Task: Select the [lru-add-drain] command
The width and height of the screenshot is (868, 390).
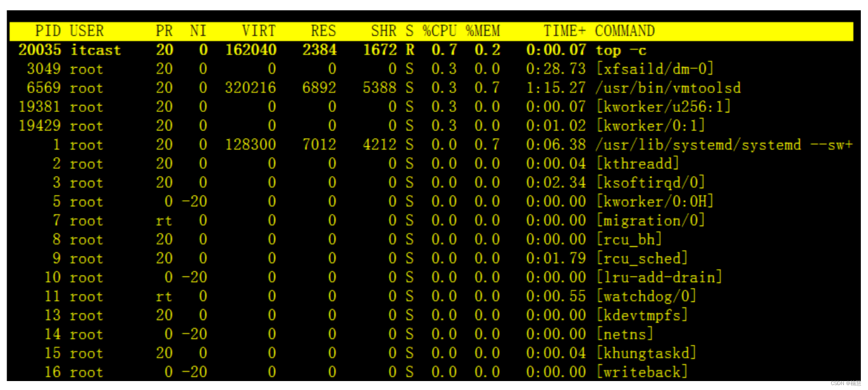Action: click(659, 277)
